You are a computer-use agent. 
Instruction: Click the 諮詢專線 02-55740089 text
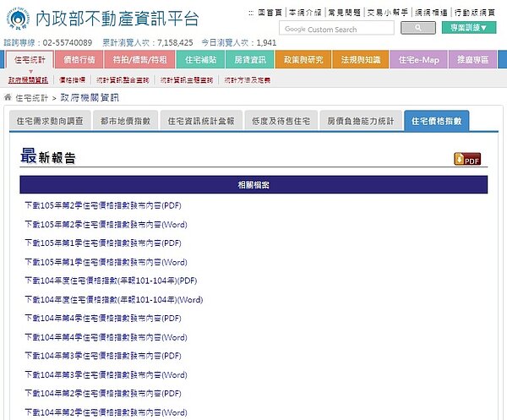pyautogui.click(x=48, y=43)
